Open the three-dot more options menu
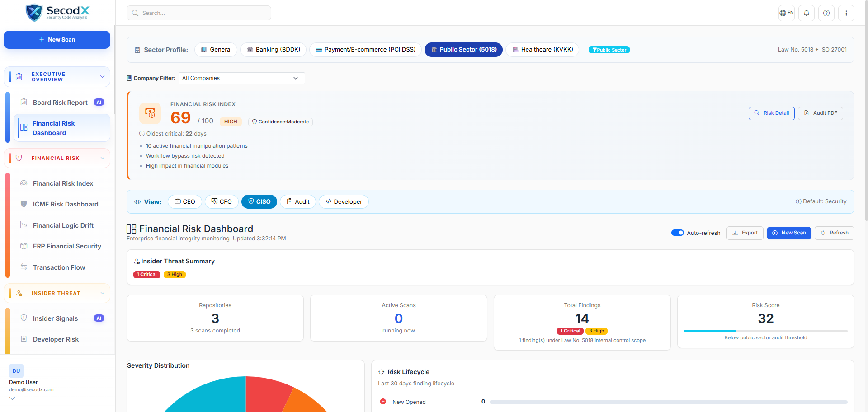The image size is (868, 412). click(x=846, y=13)
